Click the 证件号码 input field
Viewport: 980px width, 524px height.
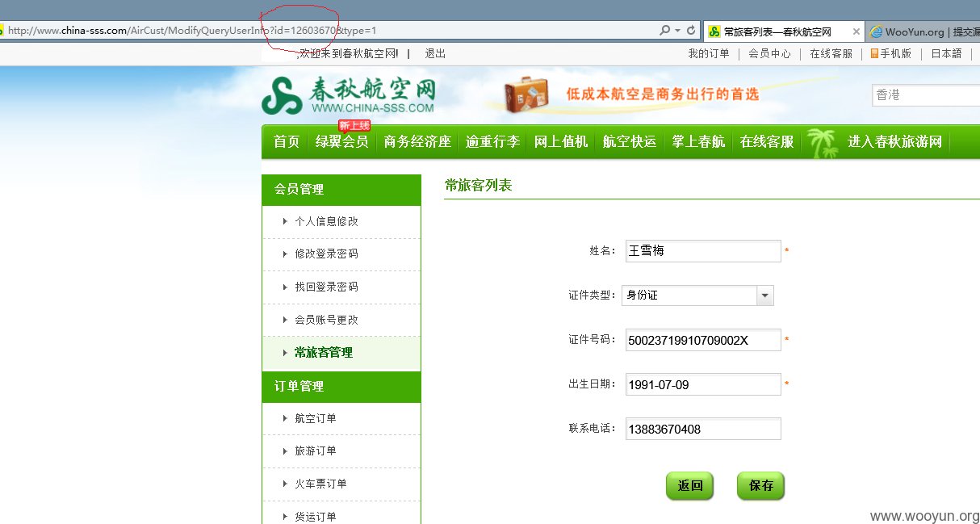pyautogui.click(x=703, y=340)
